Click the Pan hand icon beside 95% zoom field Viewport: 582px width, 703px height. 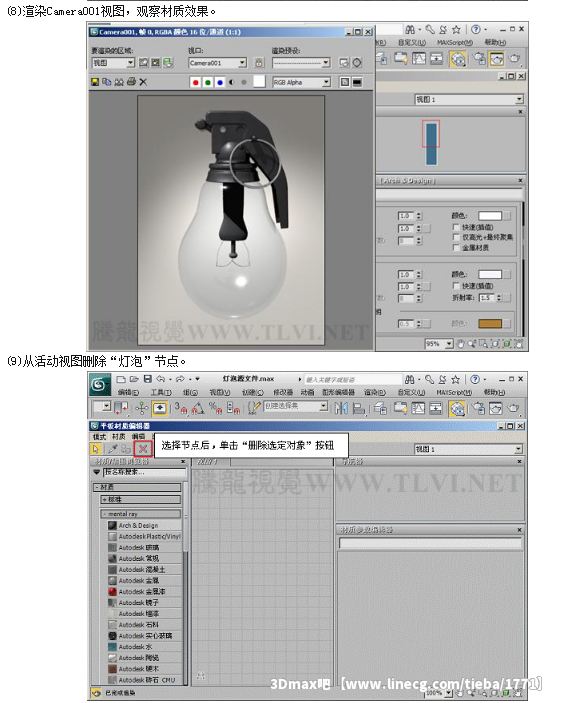click(x=460, y=344)
